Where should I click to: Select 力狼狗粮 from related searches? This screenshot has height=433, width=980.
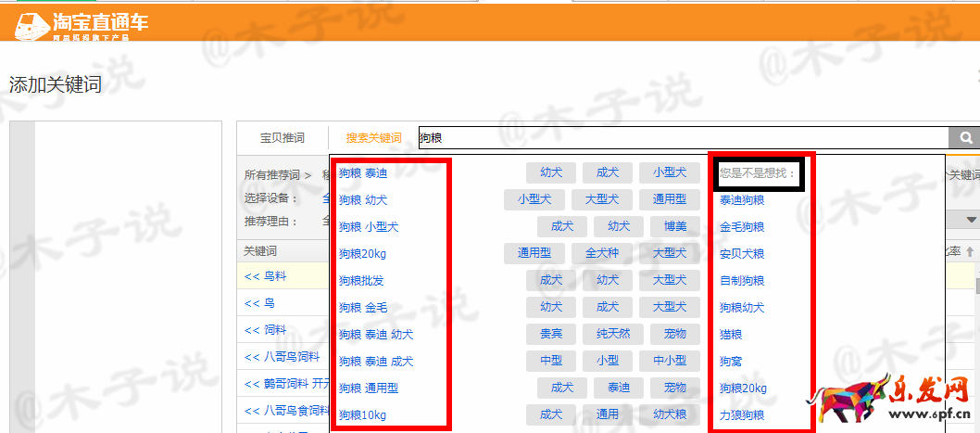tap(742, 414)
